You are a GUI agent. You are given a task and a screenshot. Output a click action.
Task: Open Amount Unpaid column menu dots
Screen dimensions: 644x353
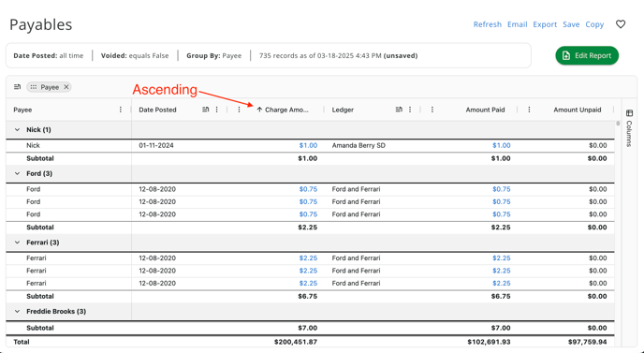coord(529,110)
